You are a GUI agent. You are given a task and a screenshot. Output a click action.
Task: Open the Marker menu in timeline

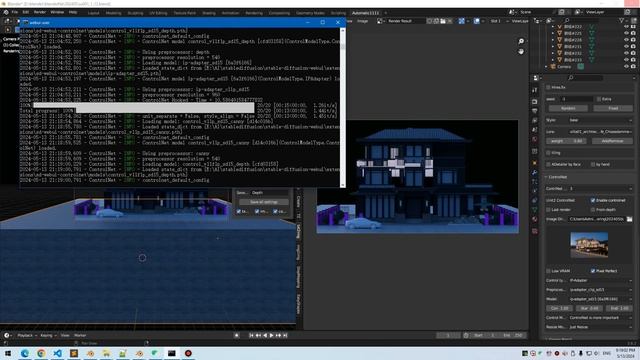pos(80,335)
